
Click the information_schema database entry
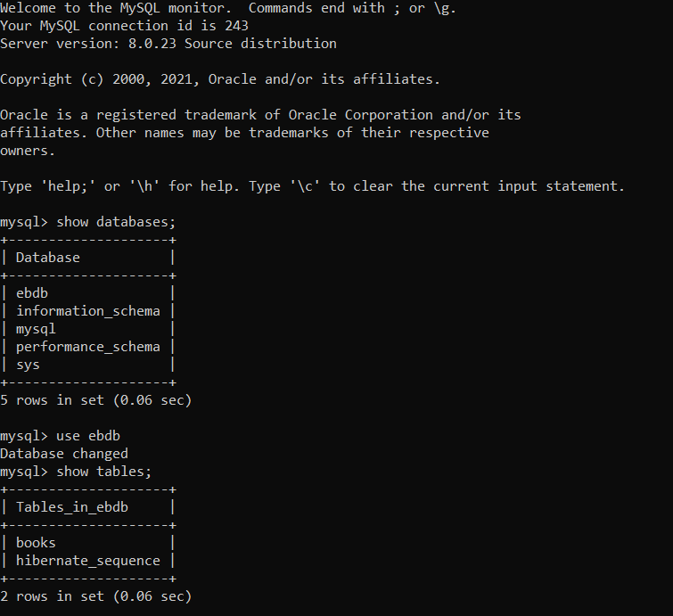pos(88,311)
